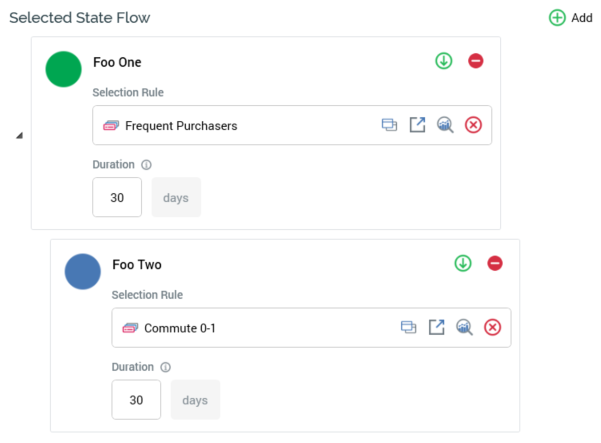Click the Add button for state flow
Viewport: 601px width, 443px height.
[570, 18]
